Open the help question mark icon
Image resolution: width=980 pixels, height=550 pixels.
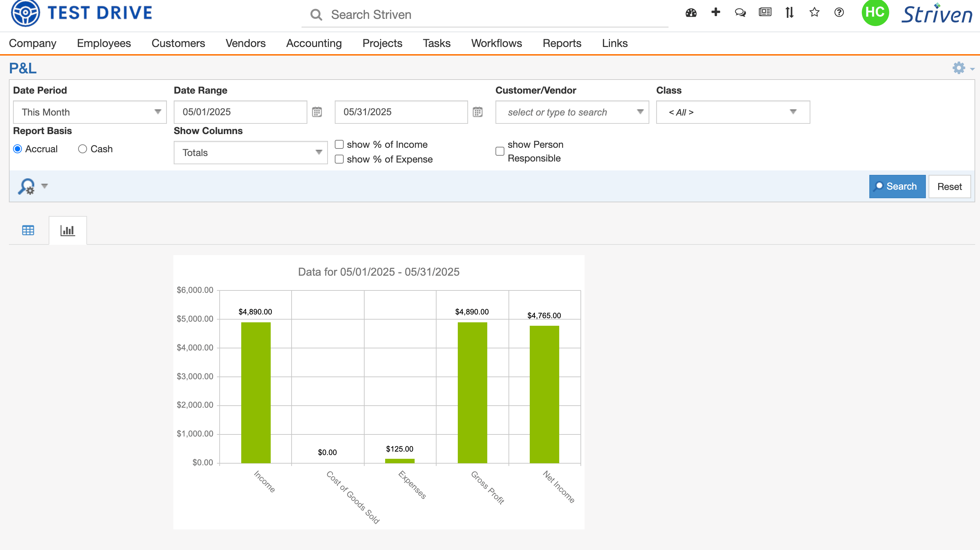[839, 13]
